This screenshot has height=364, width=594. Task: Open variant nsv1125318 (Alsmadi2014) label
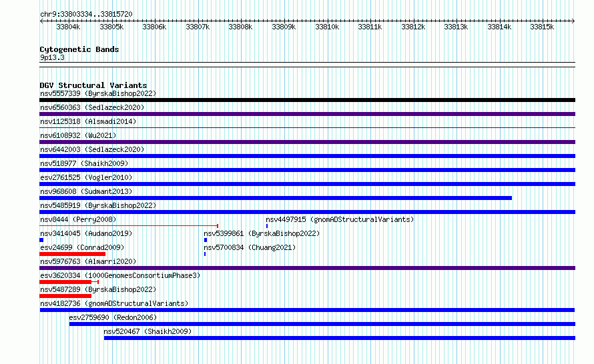[x=88, y=121]
